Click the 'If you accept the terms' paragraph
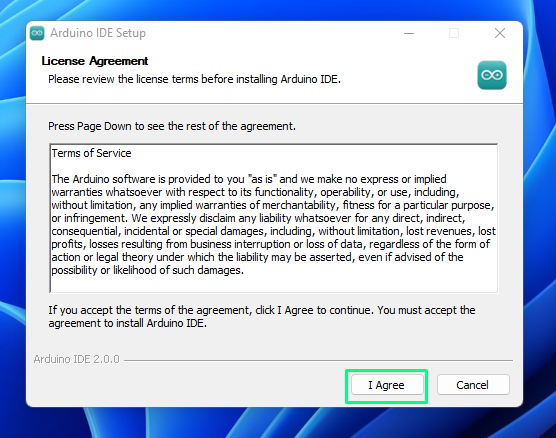Viewport: 556px width, 438px height. coord(262,317)
